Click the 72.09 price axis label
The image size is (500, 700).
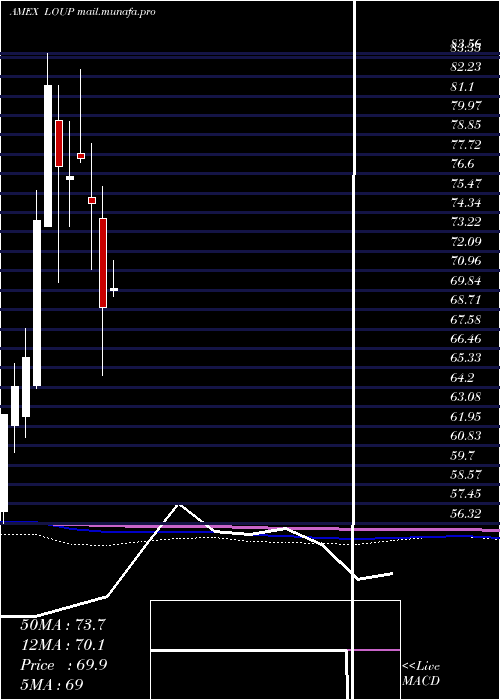466,242
